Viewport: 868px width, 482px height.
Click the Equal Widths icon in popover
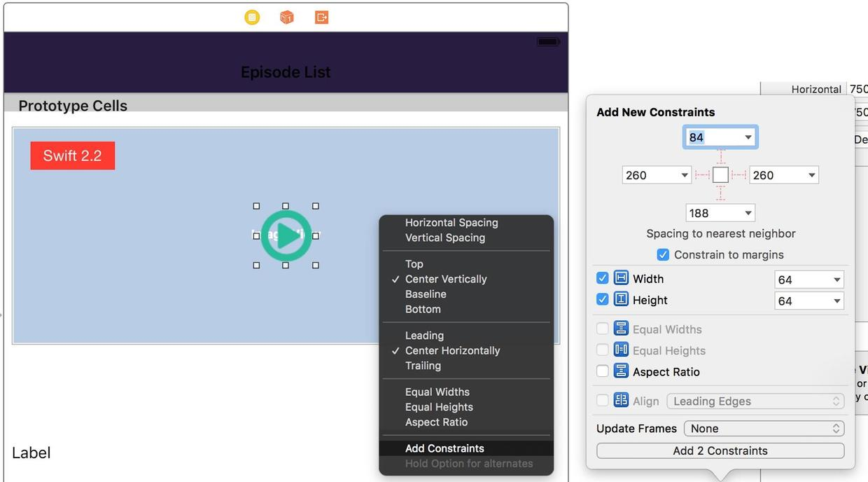(x=621, y=329)
